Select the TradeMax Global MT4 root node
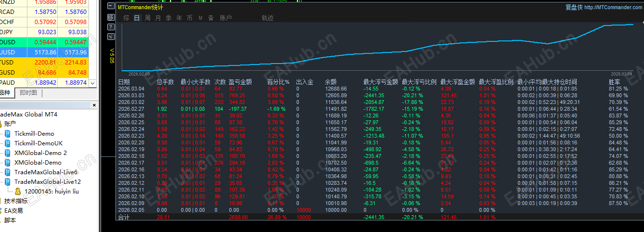 [29, 114]
